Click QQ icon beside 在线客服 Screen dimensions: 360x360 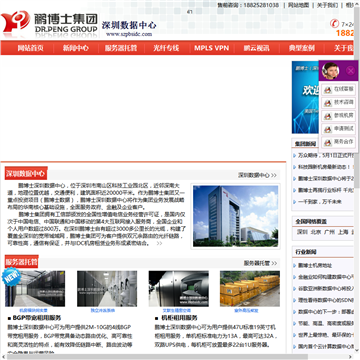point(328,90)
